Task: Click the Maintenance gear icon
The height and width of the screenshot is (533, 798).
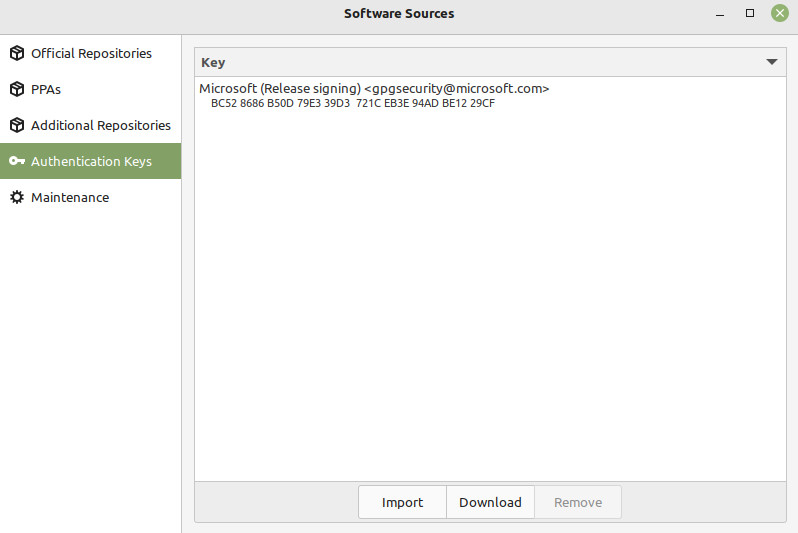Action: click(x=17, y=197)
